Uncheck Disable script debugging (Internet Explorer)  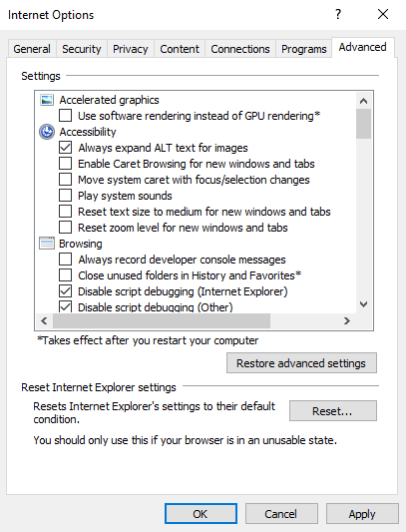(66, 291)
